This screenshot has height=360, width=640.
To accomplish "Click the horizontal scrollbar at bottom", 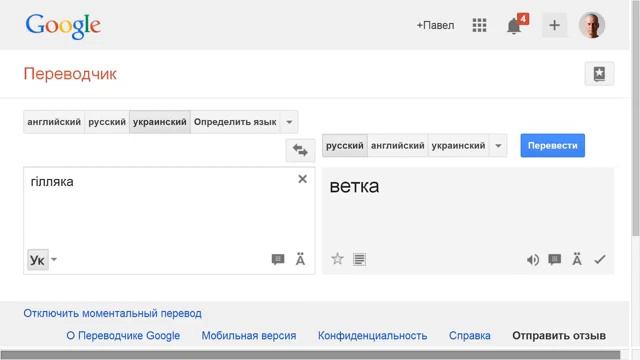I will click(x=310, y=355).
